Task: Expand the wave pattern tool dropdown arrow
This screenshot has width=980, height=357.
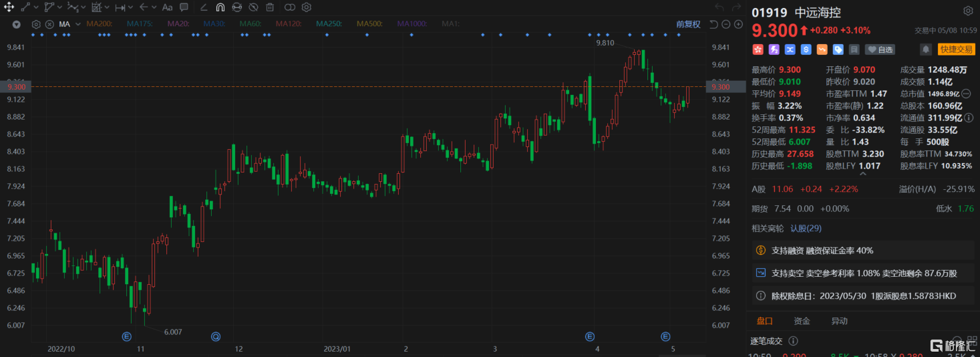Action: (x=83, y=7)
